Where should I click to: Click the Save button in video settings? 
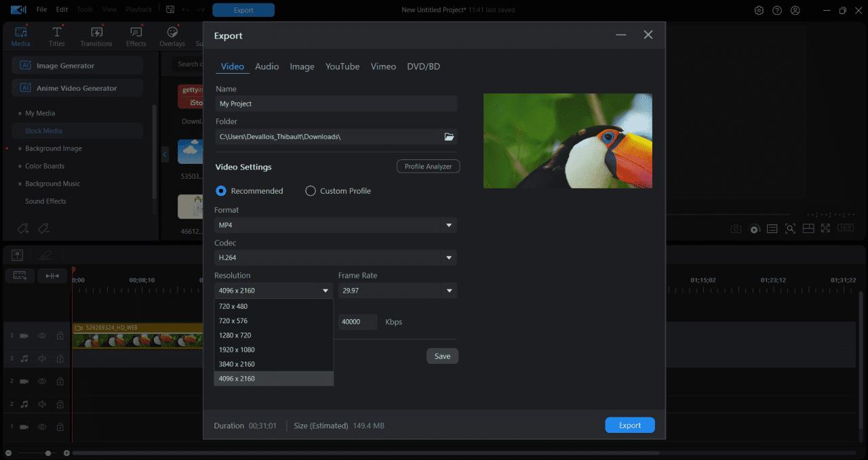[442, 356]
